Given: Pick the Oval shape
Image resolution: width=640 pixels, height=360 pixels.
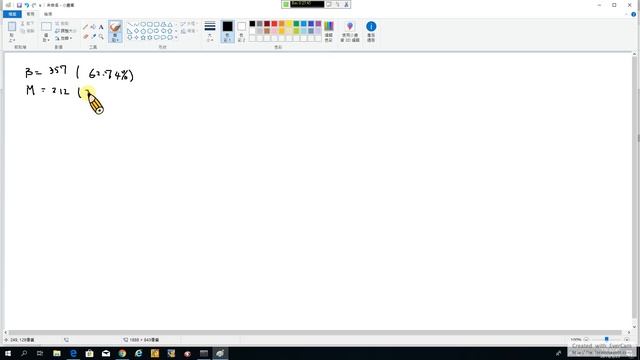Looking at the screenshot, I should tap(143, 24).
